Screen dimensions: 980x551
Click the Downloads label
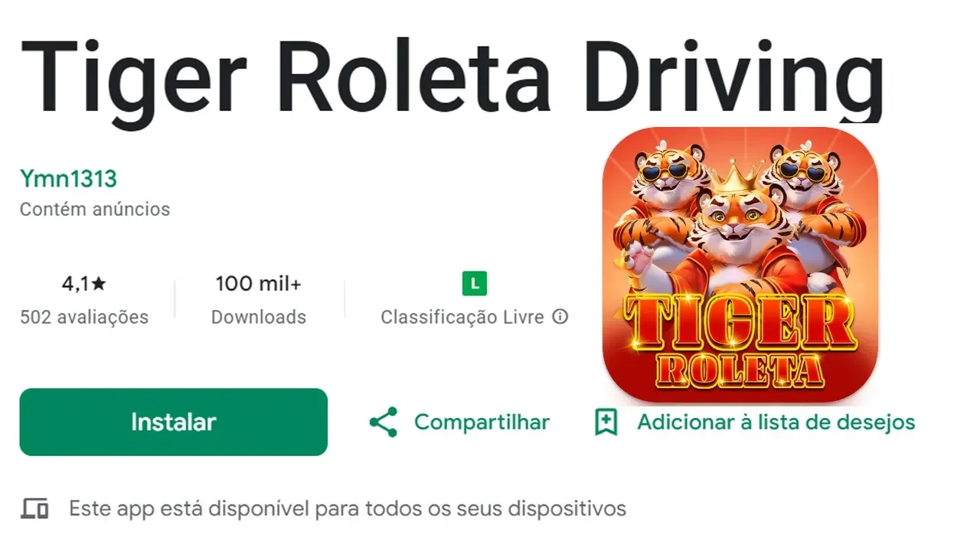(259, 317)
